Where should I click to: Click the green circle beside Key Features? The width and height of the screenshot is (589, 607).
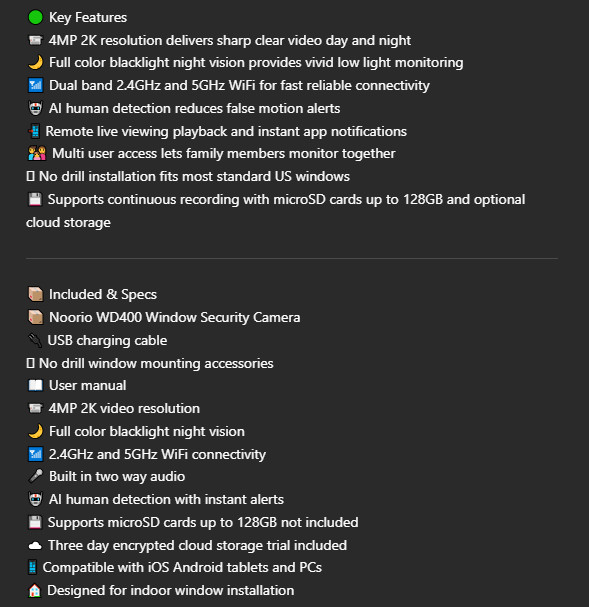coord(35,17)
